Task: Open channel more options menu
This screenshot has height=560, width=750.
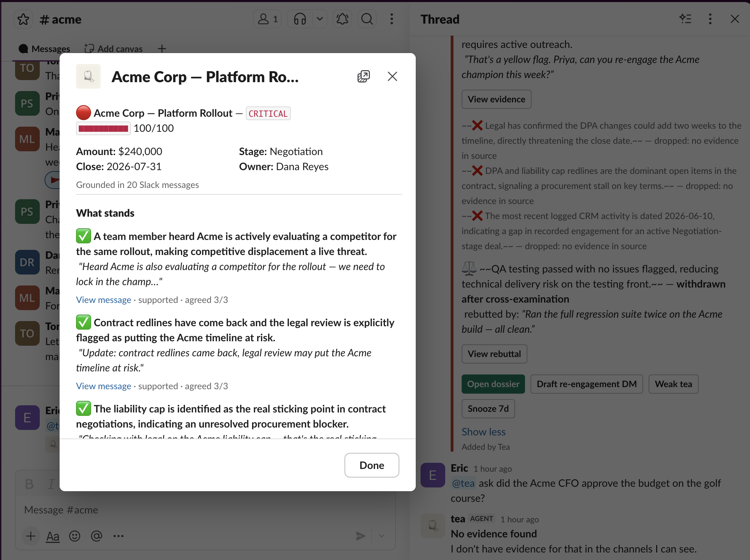Action: coord(392,19)
